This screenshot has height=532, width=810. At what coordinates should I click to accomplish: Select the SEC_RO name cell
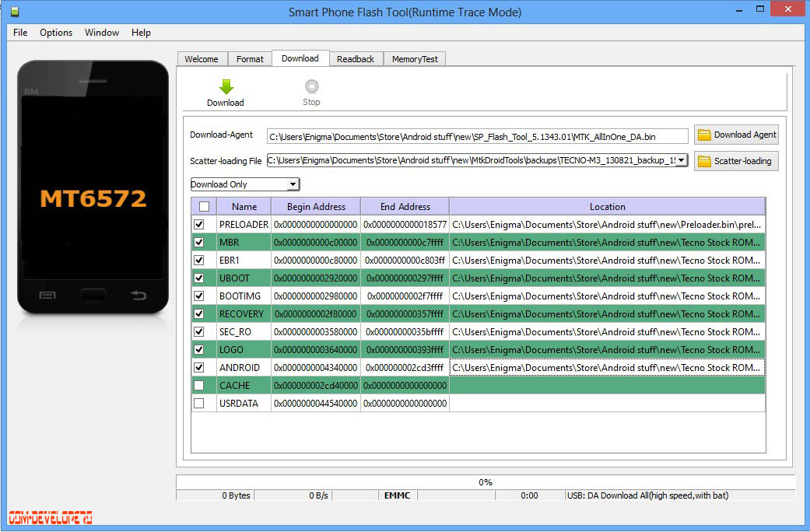click(x=244, y=331)
